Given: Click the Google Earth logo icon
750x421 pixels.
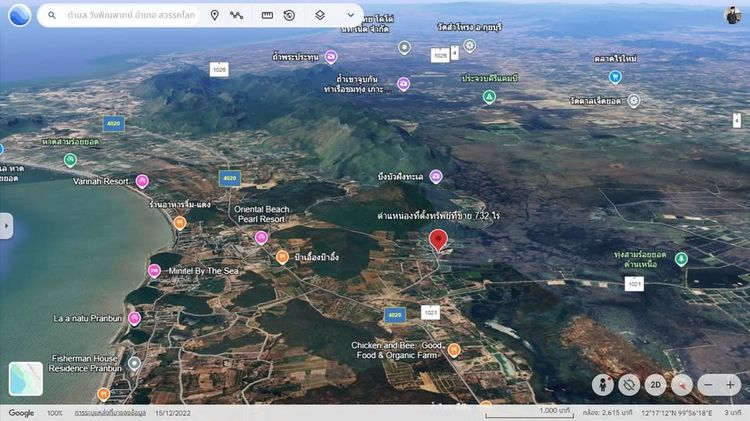Looking at the screenshot, I should tap(20, 15).
